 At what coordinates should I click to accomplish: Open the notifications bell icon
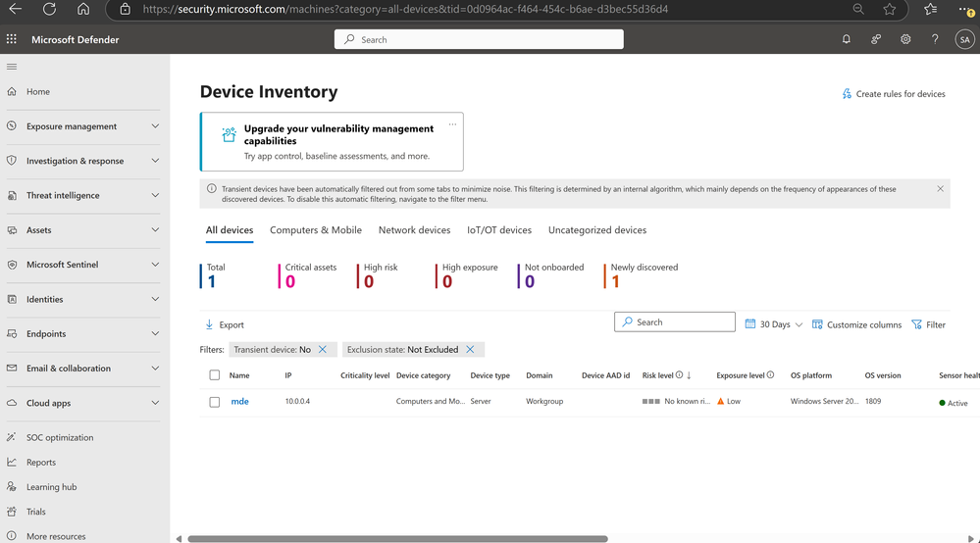[847, 39]
